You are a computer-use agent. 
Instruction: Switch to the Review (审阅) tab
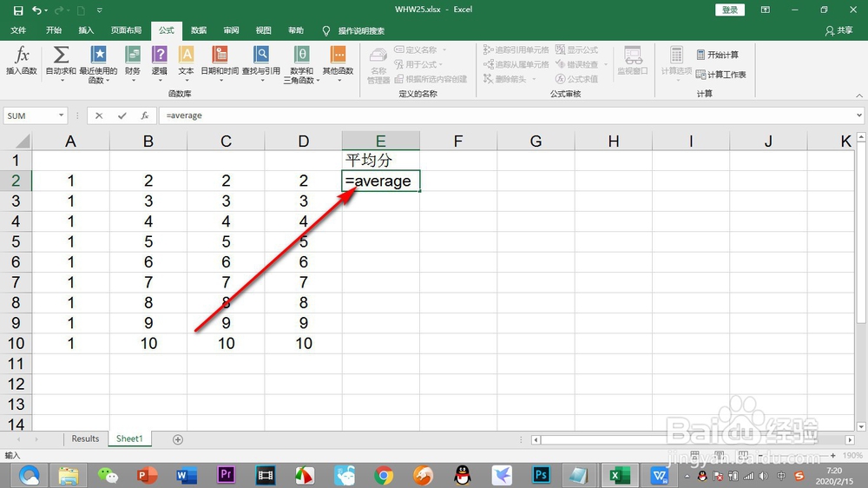tap(232, 30)
